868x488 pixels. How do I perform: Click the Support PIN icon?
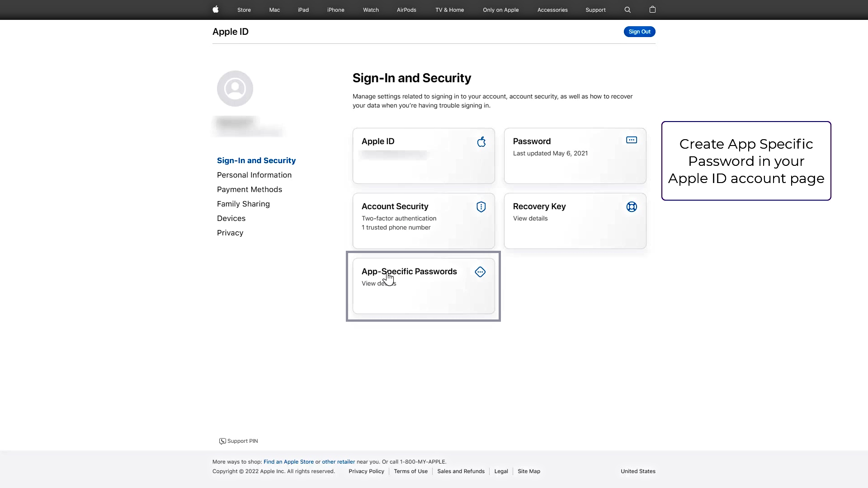click(222, 441)
